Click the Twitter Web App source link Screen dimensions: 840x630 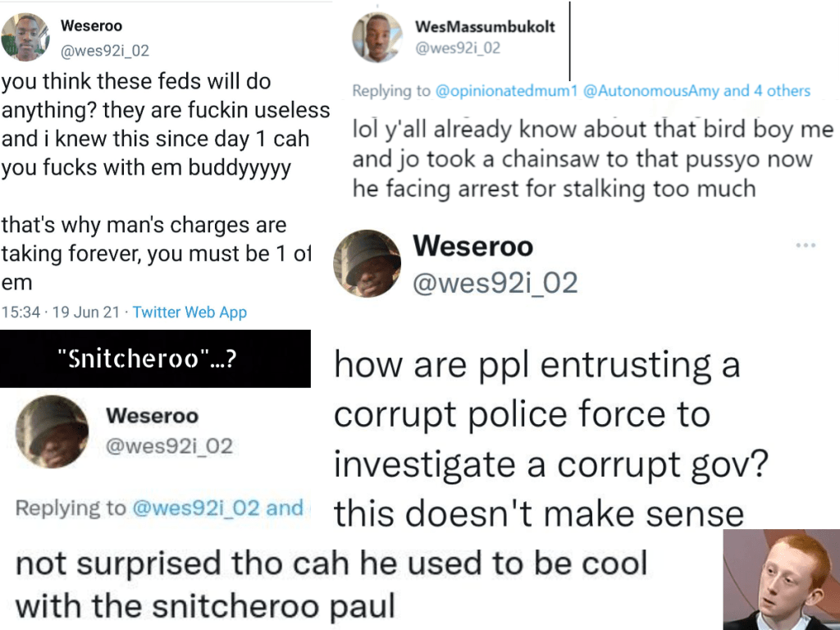(x=189, y=313)
